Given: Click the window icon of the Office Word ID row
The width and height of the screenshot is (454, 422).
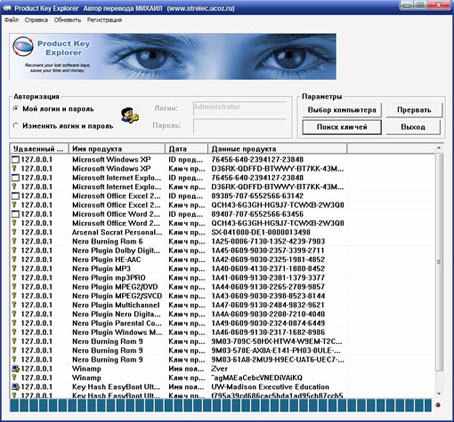Looking at the screenshot, I should (x=15, y=214).
